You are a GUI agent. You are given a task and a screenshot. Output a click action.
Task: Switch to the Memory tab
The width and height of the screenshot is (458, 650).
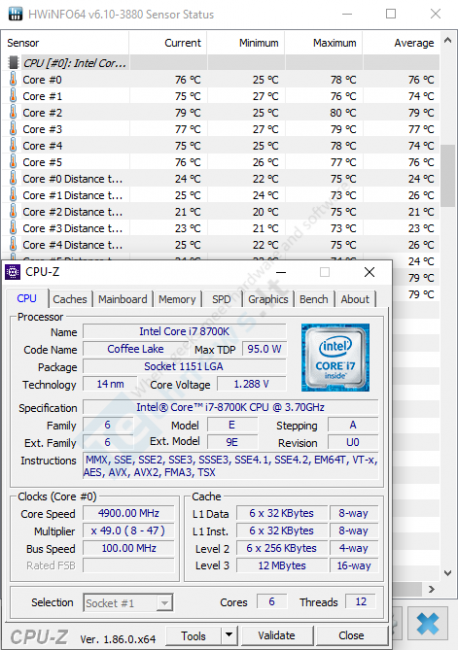click(177, 299)
